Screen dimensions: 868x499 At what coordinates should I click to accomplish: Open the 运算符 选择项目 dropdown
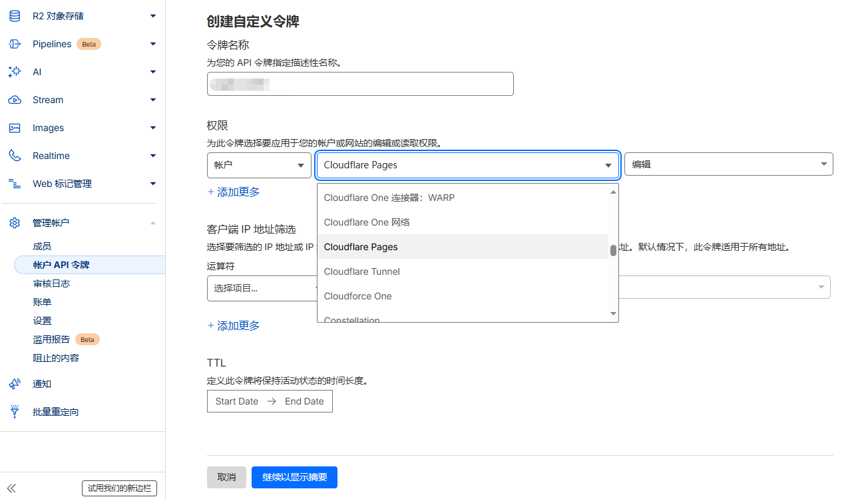click(262, 288)
